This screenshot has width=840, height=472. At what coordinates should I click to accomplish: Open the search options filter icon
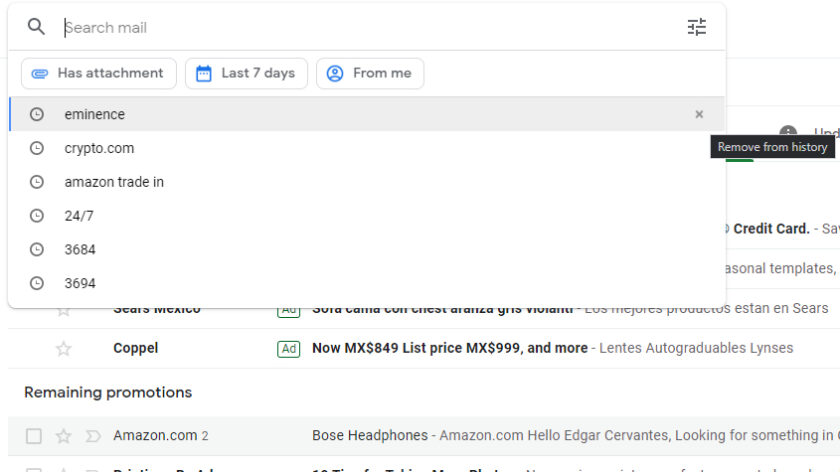coord(697,27)
